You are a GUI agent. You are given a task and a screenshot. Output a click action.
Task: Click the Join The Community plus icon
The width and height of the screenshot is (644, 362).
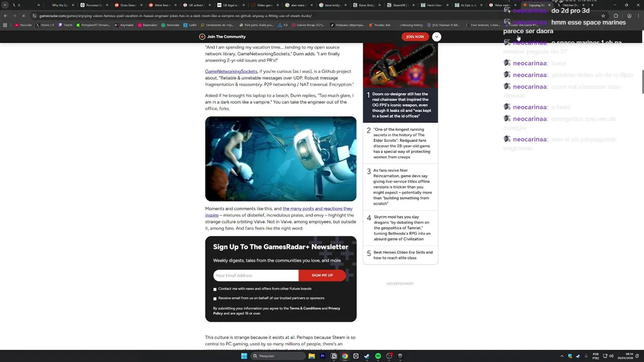pyautogui.click(x=202, y=37)
